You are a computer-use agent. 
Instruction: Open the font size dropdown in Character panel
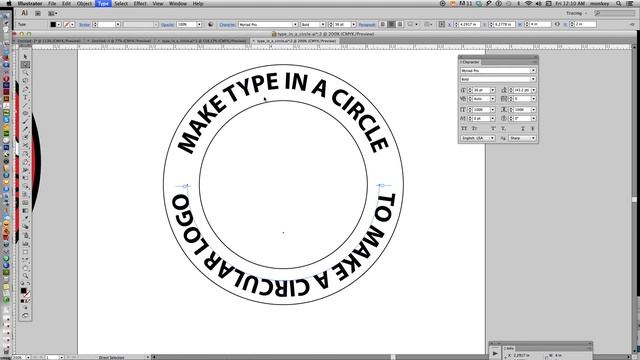coord(493,90)
